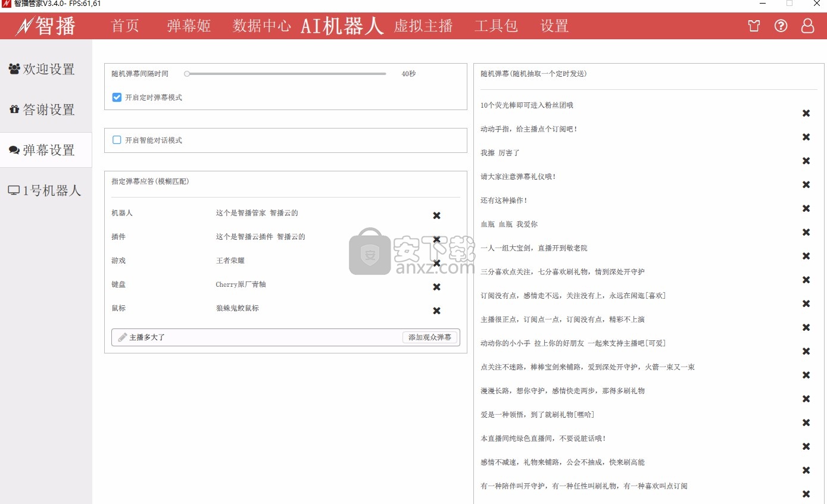Remove 动动你的小小手 danmaku entry
The width and height of the screenshot is (827, 504).
pyautogui.click(x=806, y=351)
